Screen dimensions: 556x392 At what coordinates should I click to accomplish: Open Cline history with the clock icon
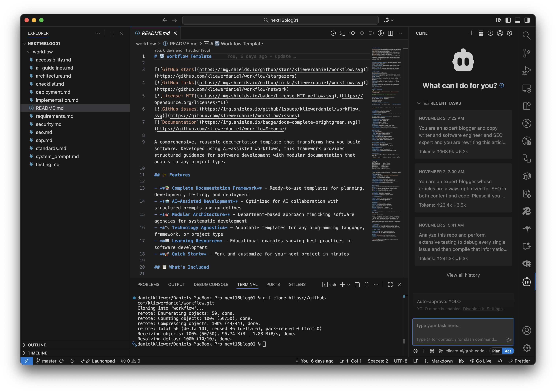(491, 33)
